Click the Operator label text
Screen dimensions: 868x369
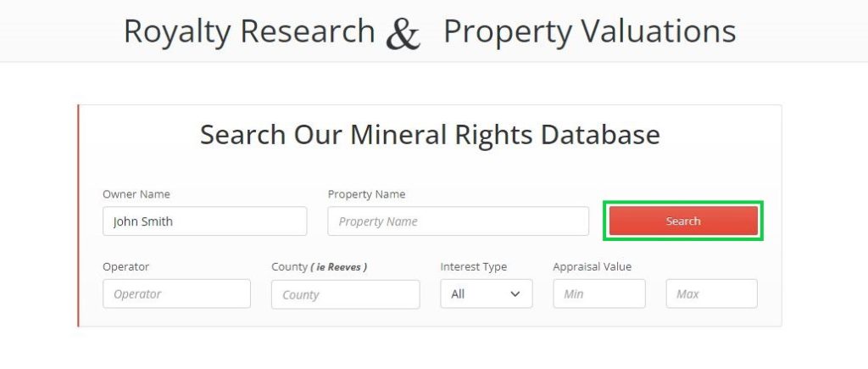click(x=125, y=266)
